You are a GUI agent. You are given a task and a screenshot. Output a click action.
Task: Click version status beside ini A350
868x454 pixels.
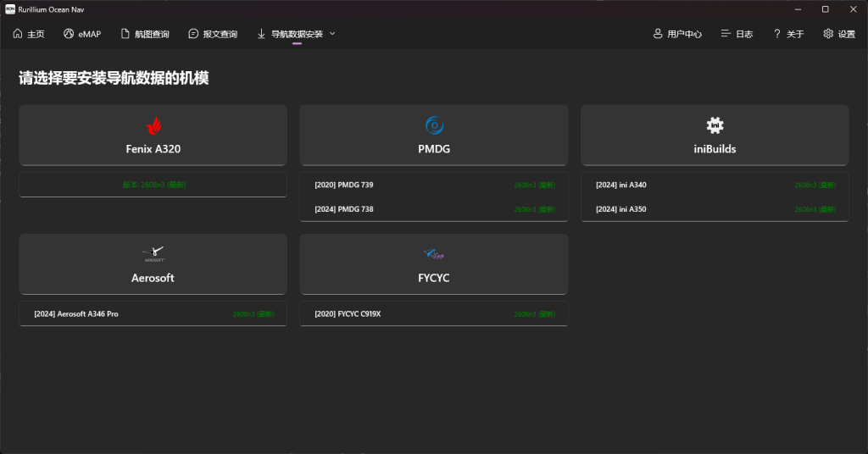point(815,209)
